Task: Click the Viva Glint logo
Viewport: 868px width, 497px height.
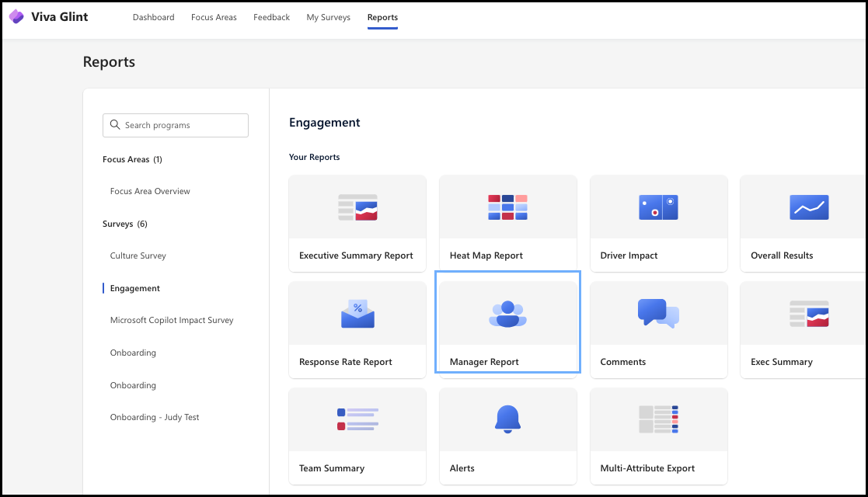Action: [x=48, y=16]
